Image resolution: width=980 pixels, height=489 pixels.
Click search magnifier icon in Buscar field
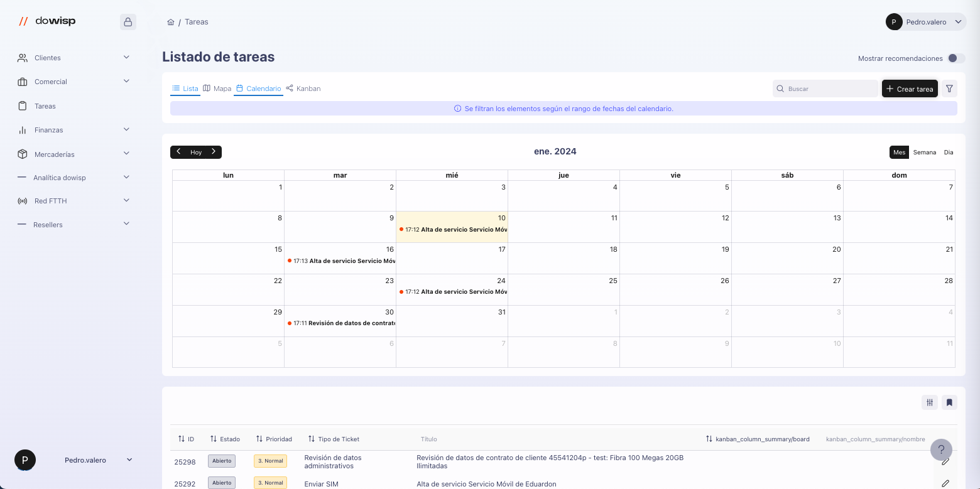pos(780,89)
